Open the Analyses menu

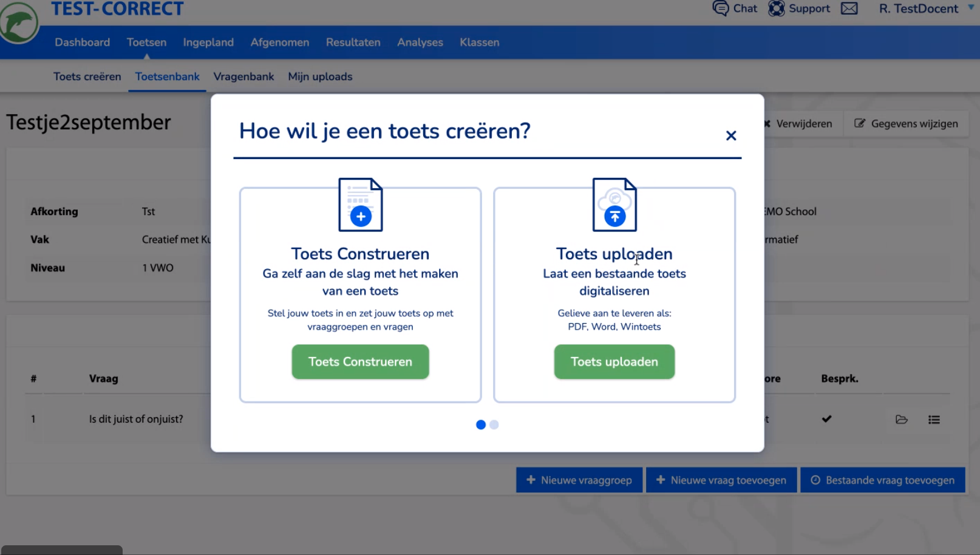(420, 42)
